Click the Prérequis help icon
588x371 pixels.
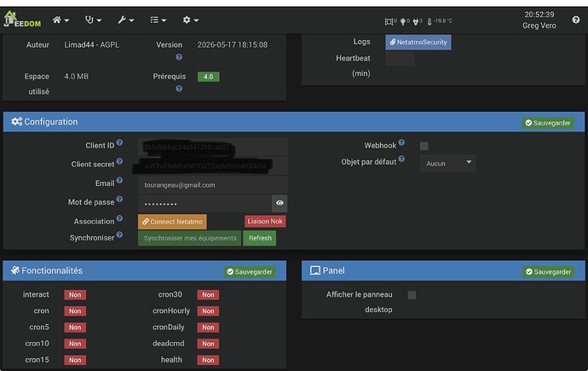click(179, 89)
